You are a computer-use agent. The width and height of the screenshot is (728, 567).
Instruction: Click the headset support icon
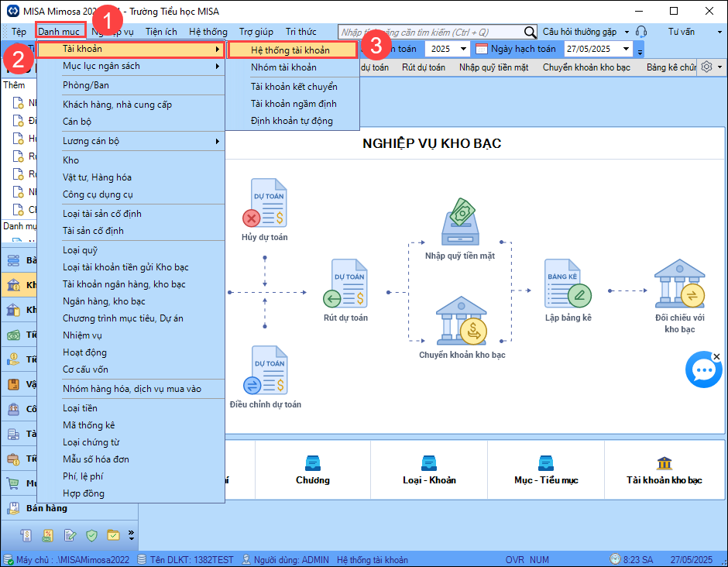click(x=641, y=32)
